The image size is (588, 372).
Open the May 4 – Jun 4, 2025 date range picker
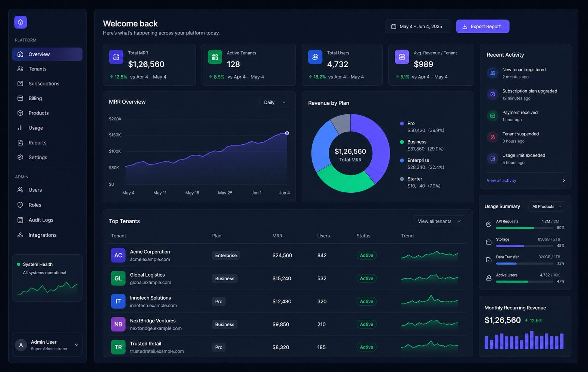pyautogui.click(x=417, y=26)
